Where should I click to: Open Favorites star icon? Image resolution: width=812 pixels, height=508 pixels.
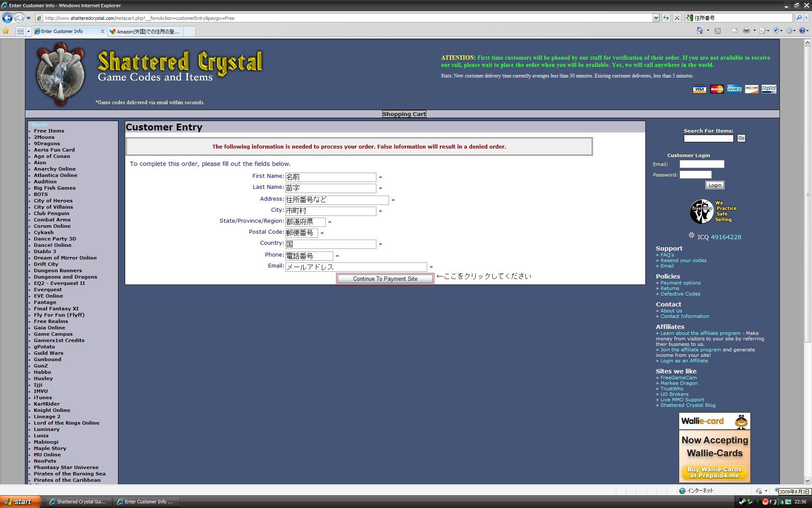pos(6,31)
